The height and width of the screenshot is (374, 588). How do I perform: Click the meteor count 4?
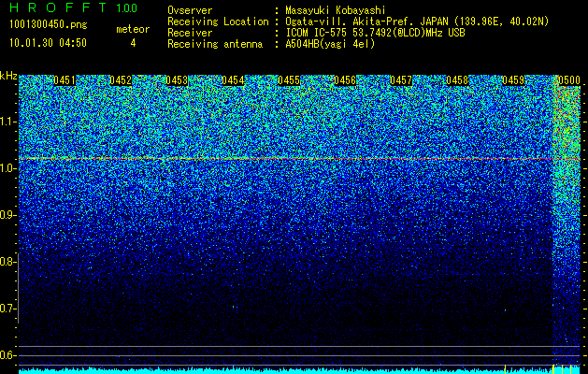133,43
